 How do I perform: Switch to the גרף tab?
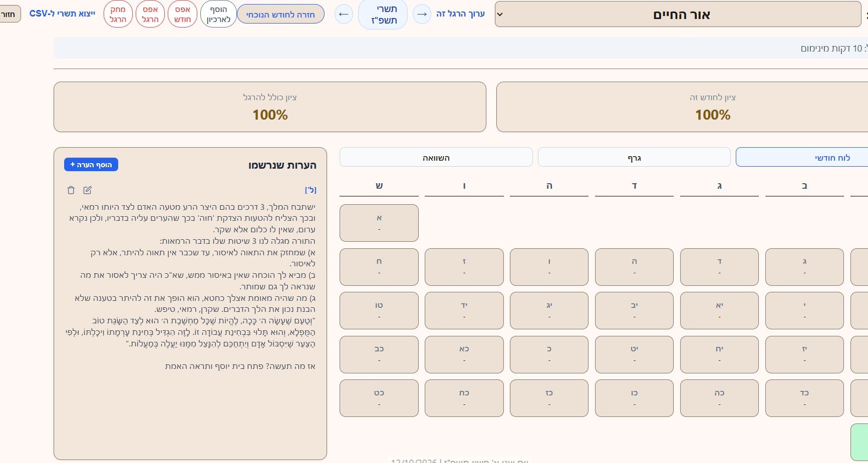click(634, 157)
